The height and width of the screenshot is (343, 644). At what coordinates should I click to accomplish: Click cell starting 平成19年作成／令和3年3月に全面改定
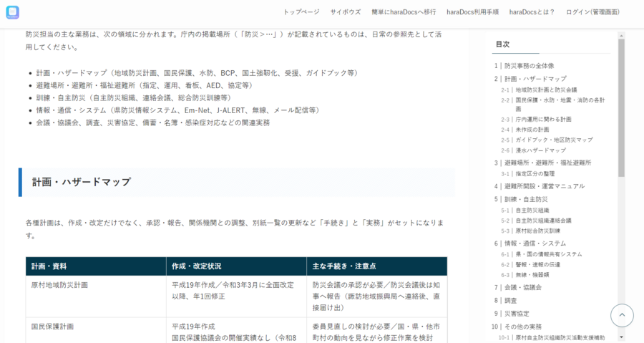click(236, 296)
